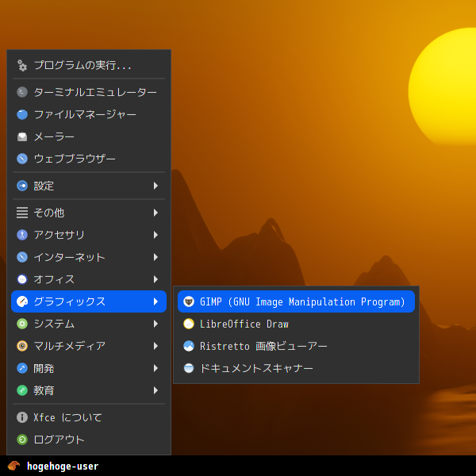Expand the システム submenu arrow
This screenshot has width=476, height=476.
pos(155,324)
